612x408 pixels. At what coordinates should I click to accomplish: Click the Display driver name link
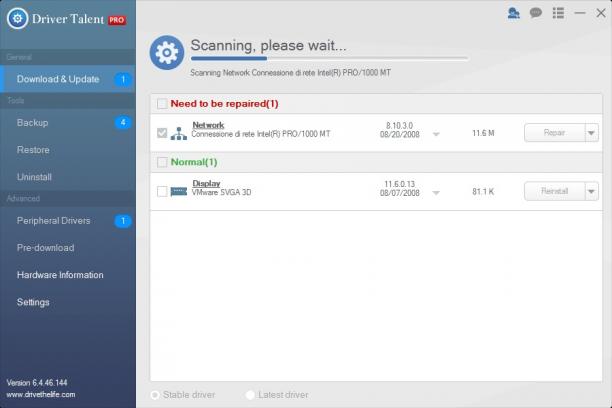click(206, 183)
